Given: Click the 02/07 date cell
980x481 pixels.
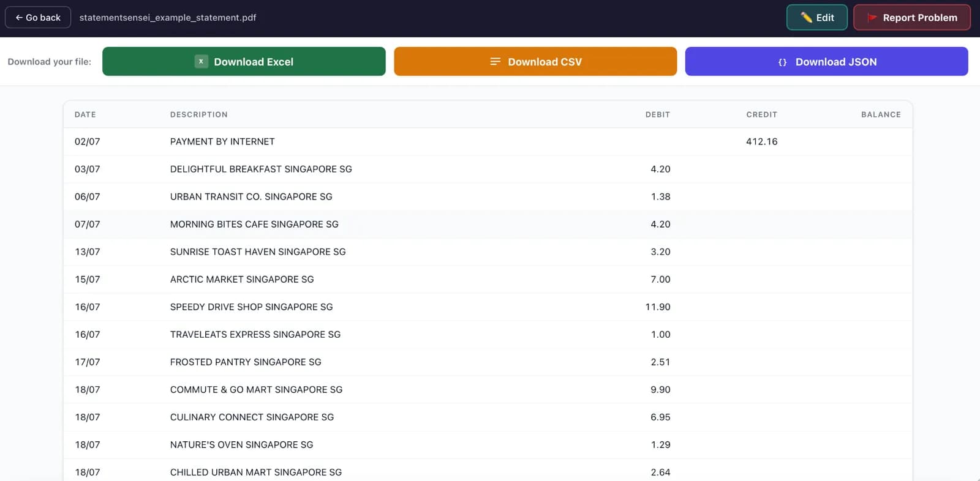Looking at the screenshot, I should coord(87,141).
